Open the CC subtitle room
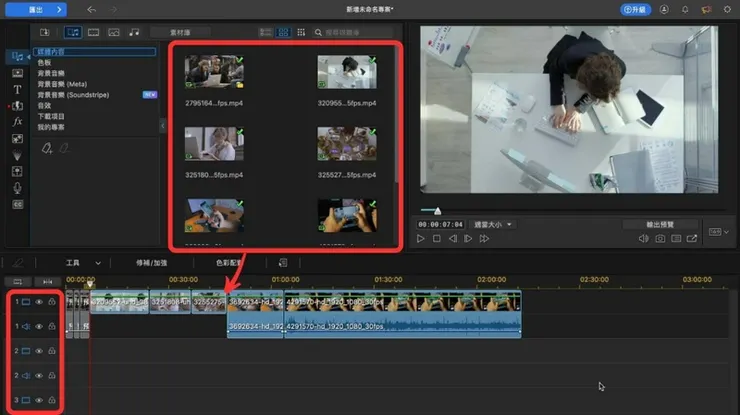This screenshot has width=740, height=415. click(x=17, y=204)
